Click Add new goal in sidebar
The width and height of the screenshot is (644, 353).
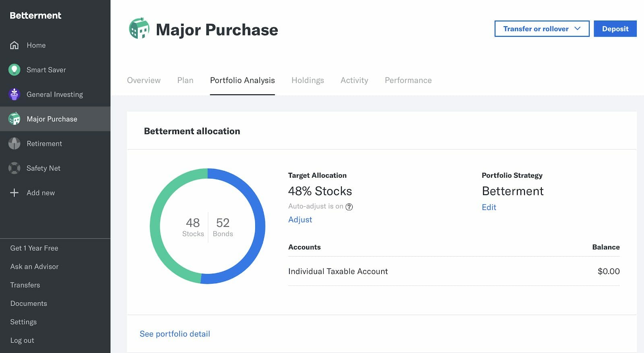click(55, 193)
